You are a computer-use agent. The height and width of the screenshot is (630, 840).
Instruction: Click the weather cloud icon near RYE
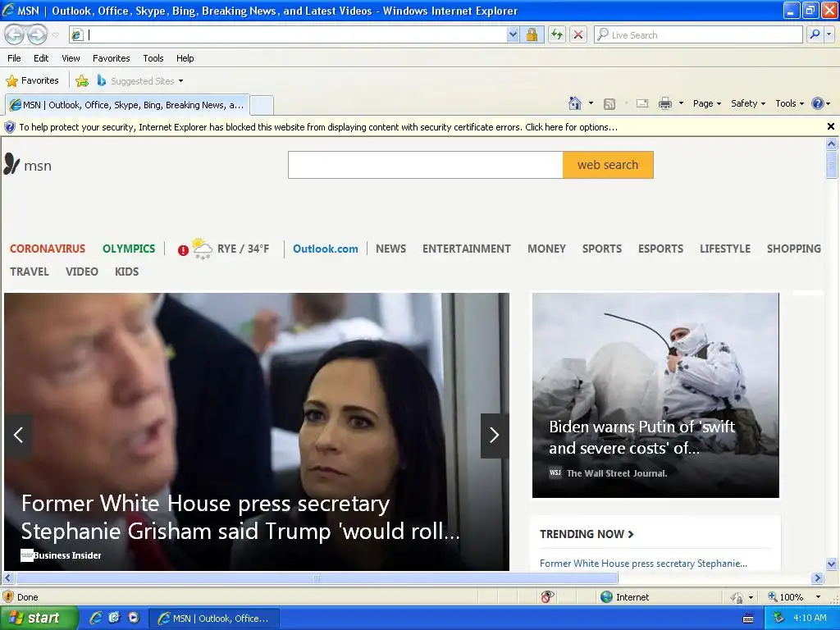tap(202, 249)
